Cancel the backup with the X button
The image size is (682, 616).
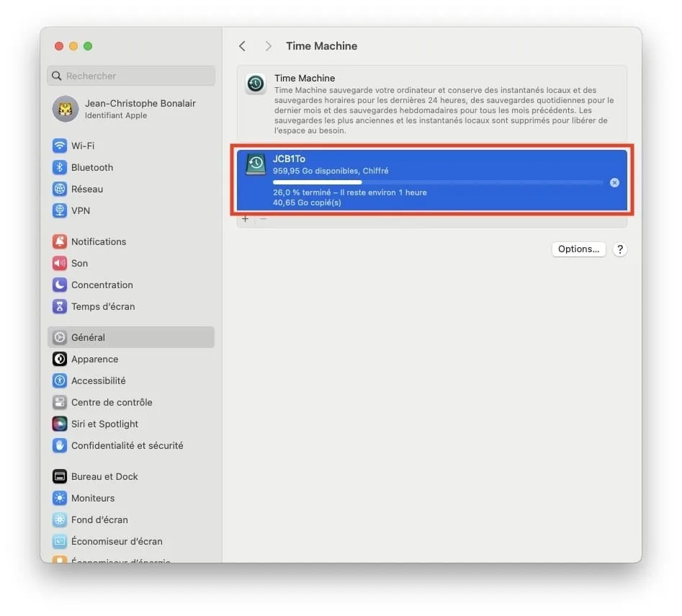point(614,183)
